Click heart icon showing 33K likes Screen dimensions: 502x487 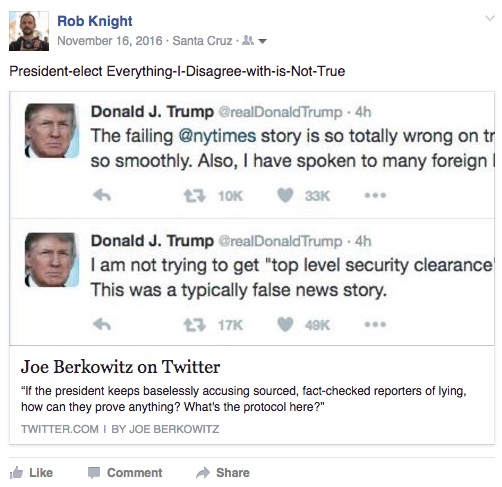tap(285, 195)
